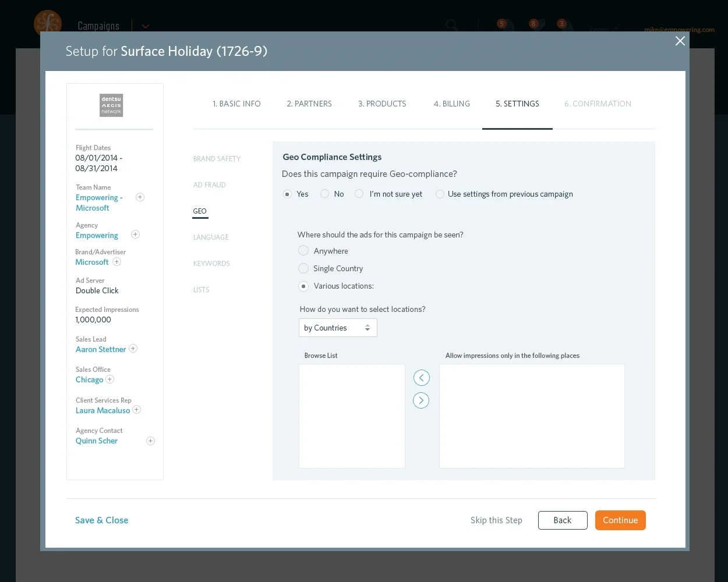The width and height of the screenshot is (728, 582).
Task: Go to 1. Basic Info tab
Action: (x=236, y=104)
